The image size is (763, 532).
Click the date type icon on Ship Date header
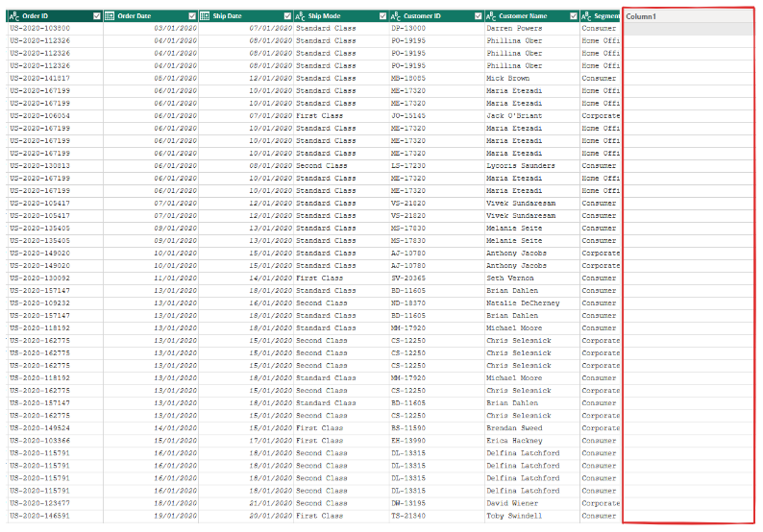pos(205,16)
